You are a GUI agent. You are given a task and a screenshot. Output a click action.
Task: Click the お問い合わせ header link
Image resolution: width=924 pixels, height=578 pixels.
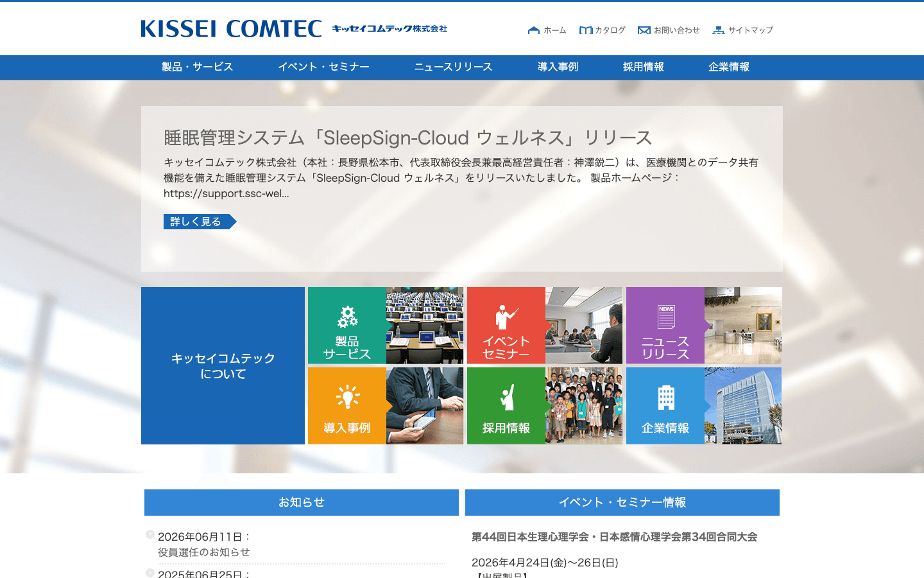tap(677, 30)
